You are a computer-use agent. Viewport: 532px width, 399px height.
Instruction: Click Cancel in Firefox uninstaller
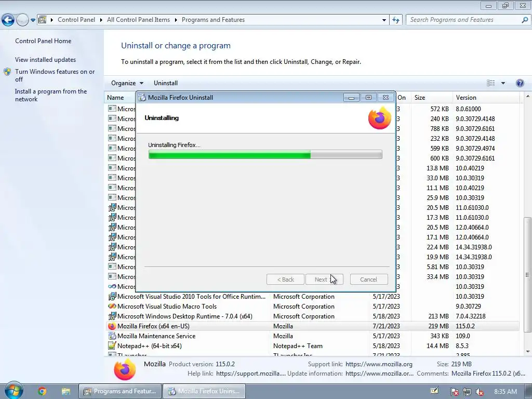pos(368,280)
